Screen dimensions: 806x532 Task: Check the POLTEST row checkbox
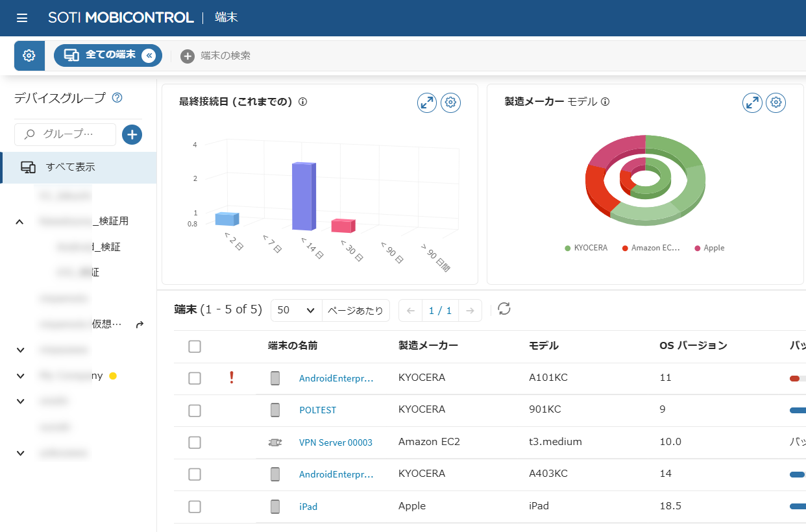pos(195,410)
